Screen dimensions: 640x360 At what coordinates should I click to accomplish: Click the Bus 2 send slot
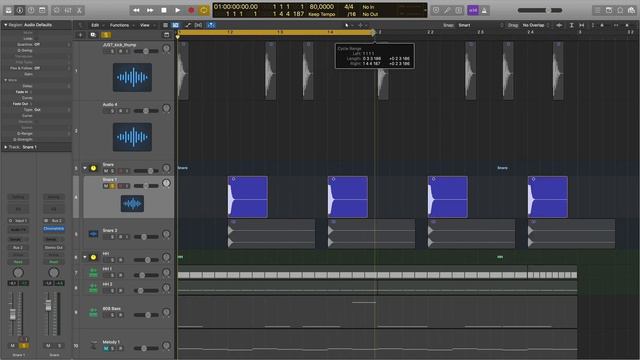(18, 247)
